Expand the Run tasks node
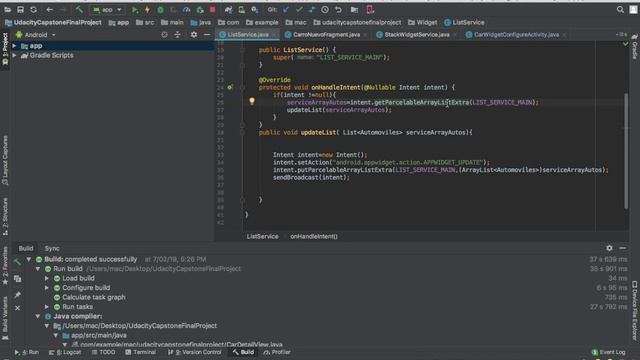Viewport: 640px width, 360px height. (47, 307)
